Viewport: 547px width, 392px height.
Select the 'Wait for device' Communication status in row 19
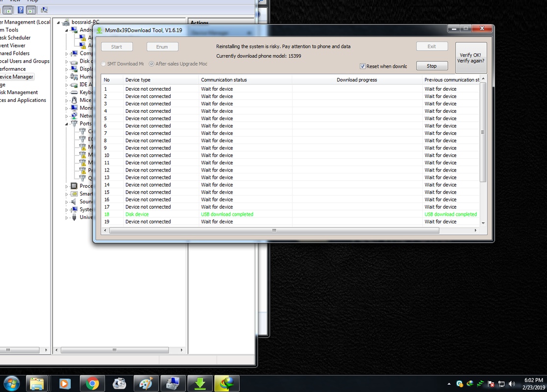(217, 221)
